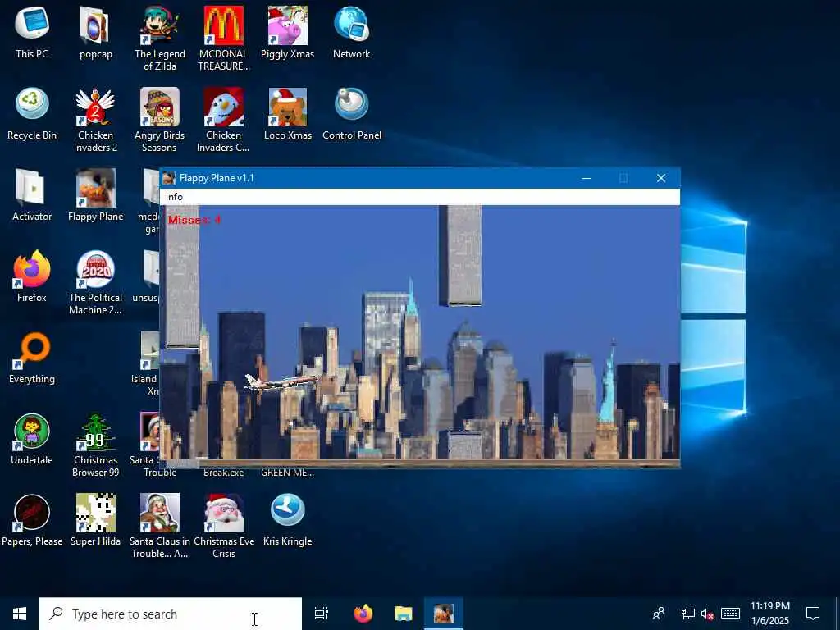Open the This PC desktop icon

(32, 33)
